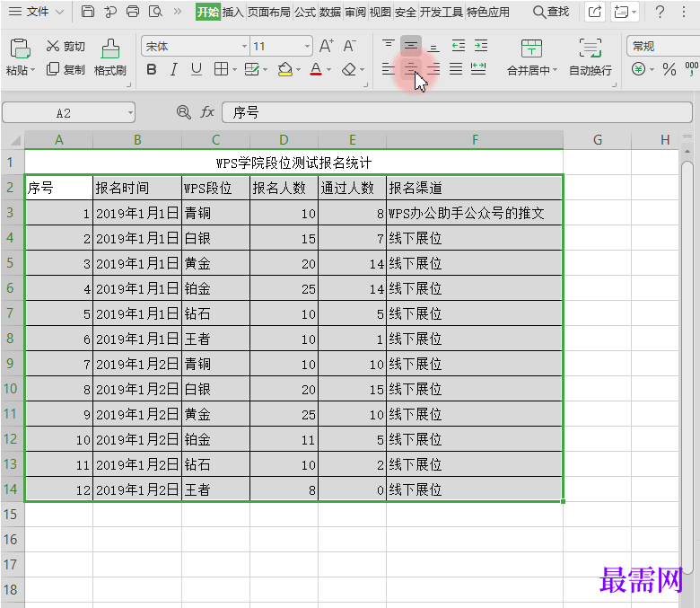Click the increase indent icon
The width and height of the screenshot is (700, 608).
[481, 46]
